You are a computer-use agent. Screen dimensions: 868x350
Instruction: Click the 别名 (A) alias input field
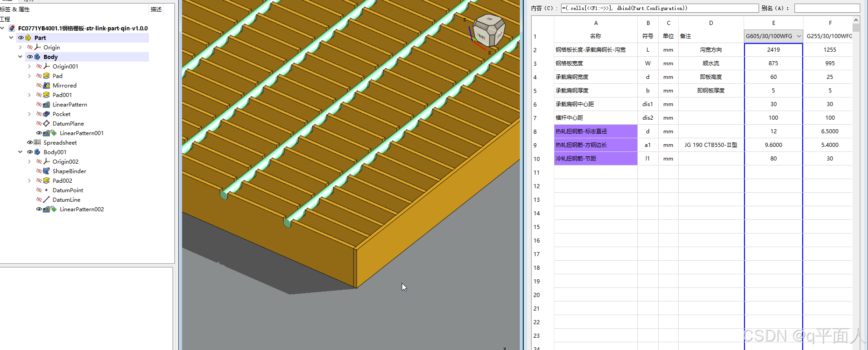coord(827,8)
